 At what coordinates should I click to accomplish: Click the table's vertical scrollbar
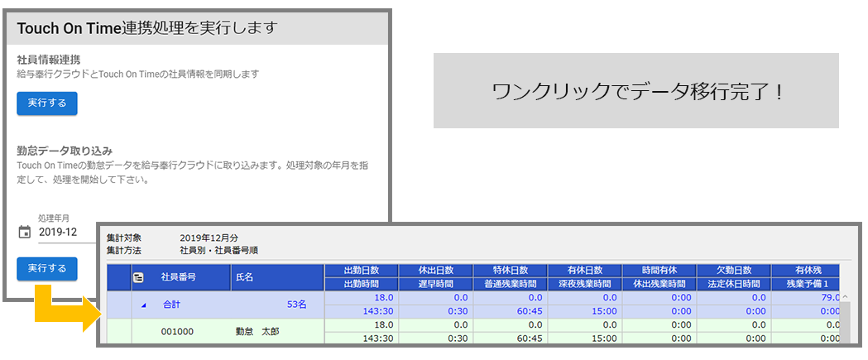pos(846,321)
